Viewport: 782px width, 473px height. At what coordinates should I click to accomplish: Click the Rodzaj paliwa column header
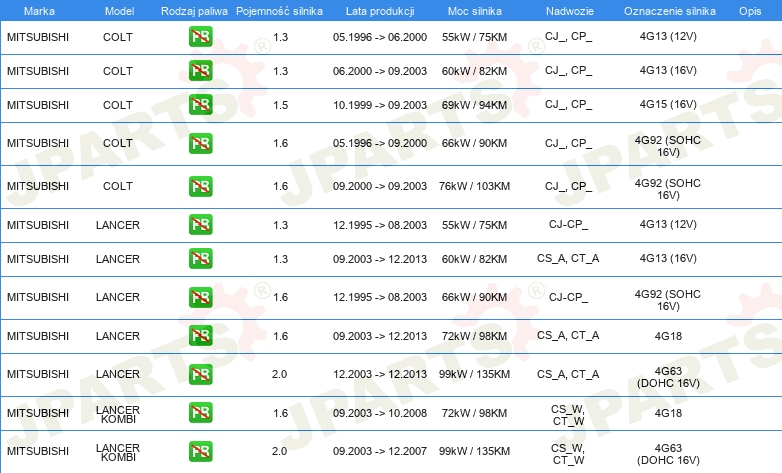194,11
